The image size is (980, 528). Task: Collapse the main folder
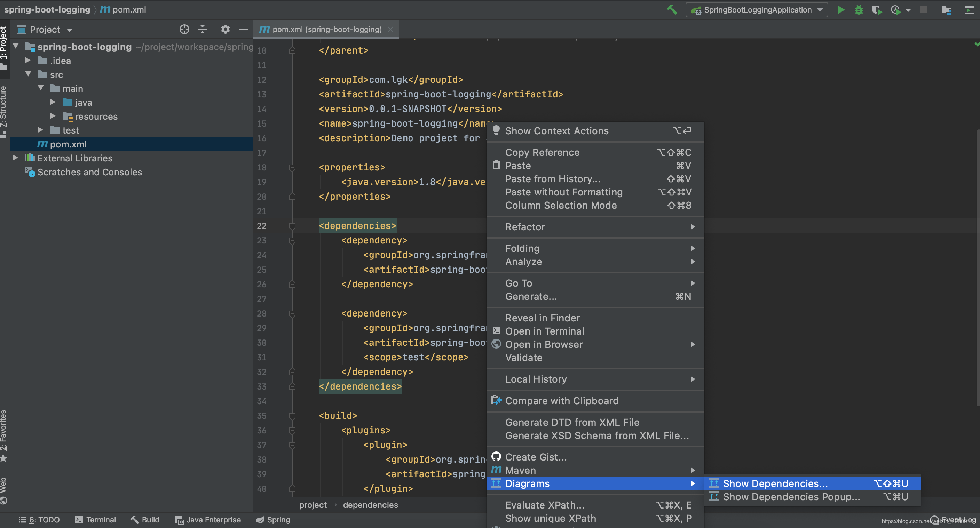[x=40, y=88]
